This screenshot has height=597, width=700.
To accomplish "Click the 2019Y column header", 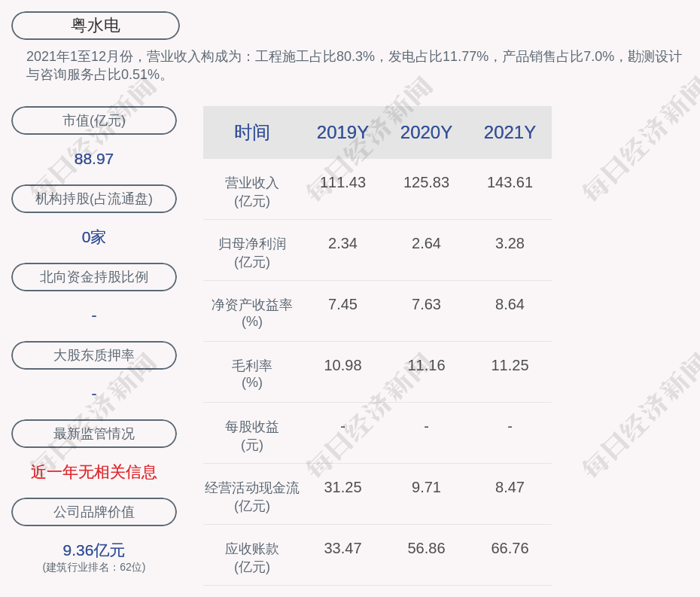I will click(342, 132).
